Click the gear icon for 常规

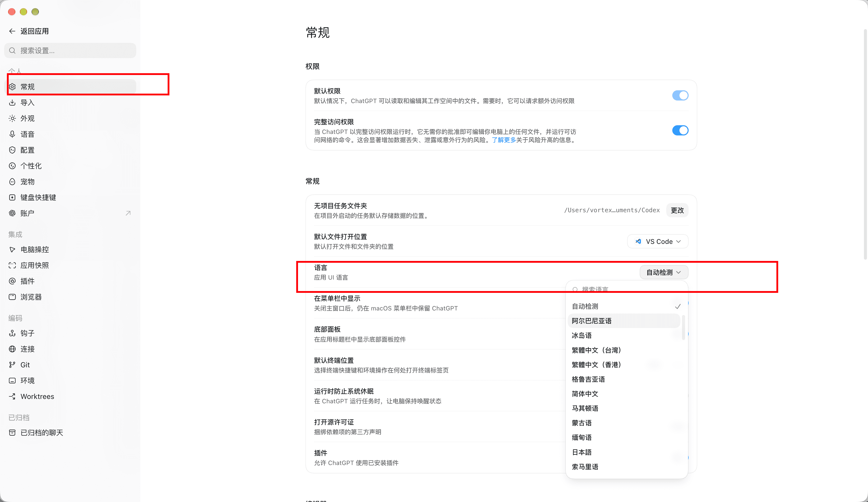click(12, 87)
